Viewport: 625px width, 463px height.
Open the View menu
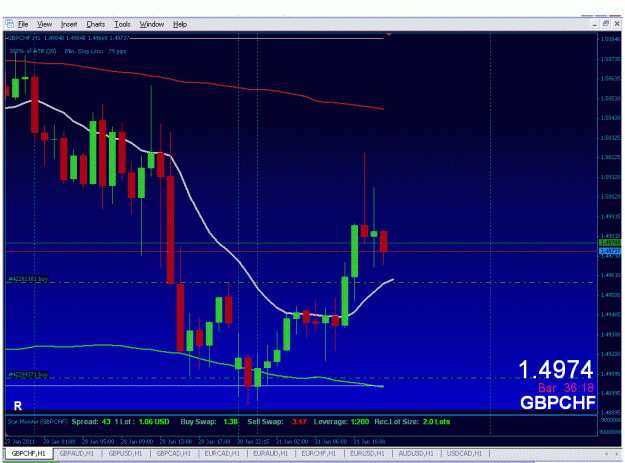tap(44, 24)
